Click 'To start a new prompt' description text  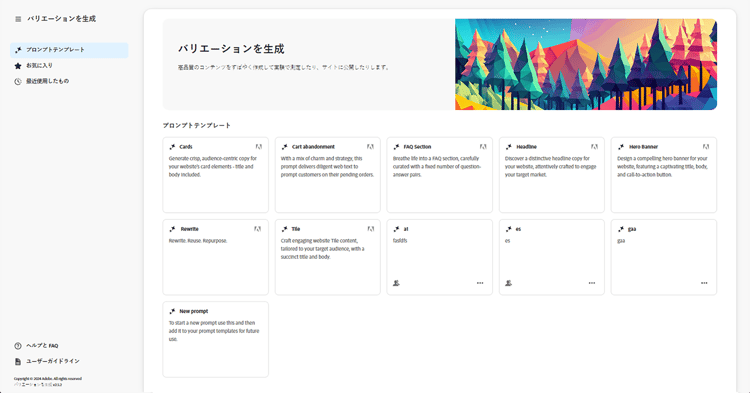[214, 331]
